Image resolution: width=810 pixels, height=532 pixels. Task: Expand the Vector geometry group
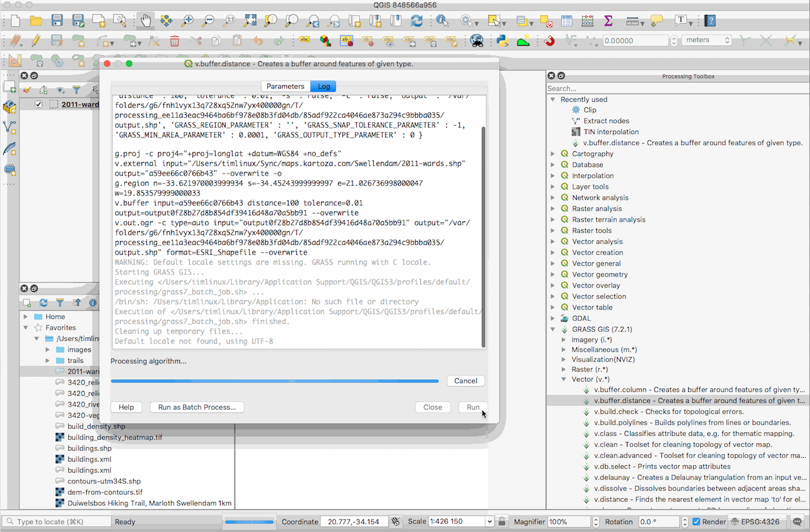552,274
